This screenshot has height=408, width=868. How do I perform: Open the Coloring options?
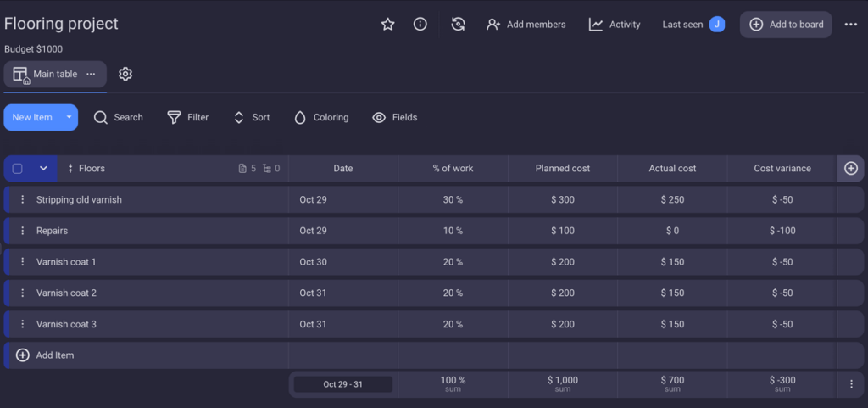click(x=321, y=117)
